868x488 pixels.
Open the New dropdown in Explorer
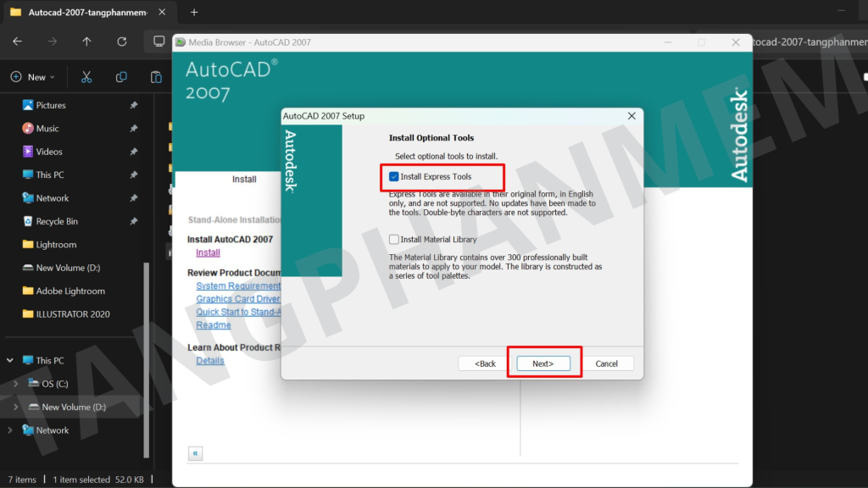[x=33, y=77]
